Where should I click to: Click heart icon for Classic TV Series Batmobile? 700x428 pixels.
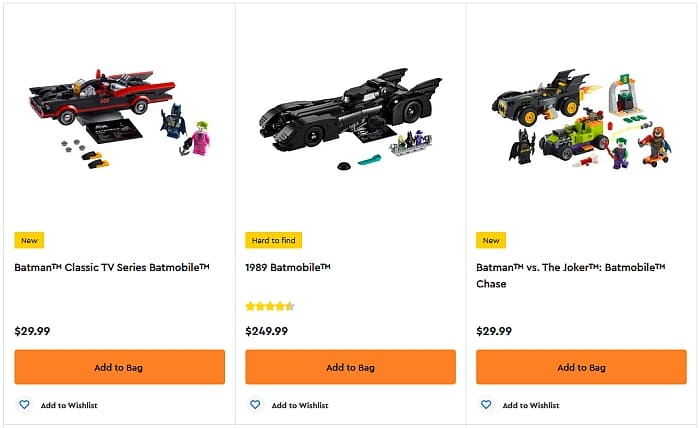[x=24, y=405]
